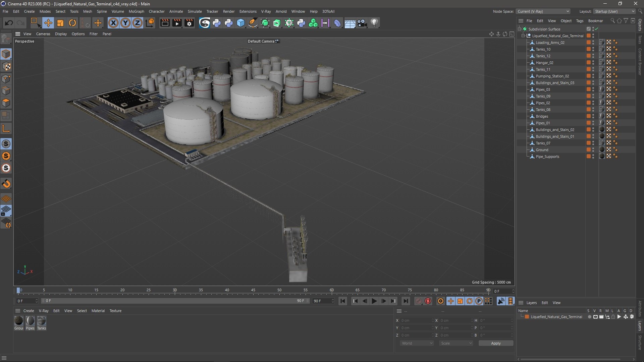This screenshot has width=644, height=362.
Task: Collapse the Liquefied_Natural_Gas_Terminal tree node
Action: [x=523, y=36]
